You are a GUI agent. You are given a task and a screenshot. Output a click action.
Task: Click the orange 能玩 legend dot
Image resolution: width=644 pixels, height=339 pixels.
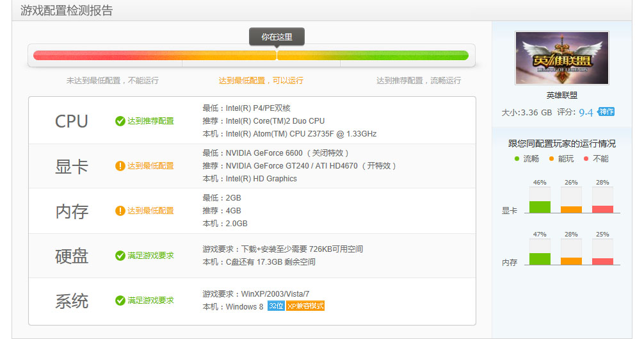(552, 158)
